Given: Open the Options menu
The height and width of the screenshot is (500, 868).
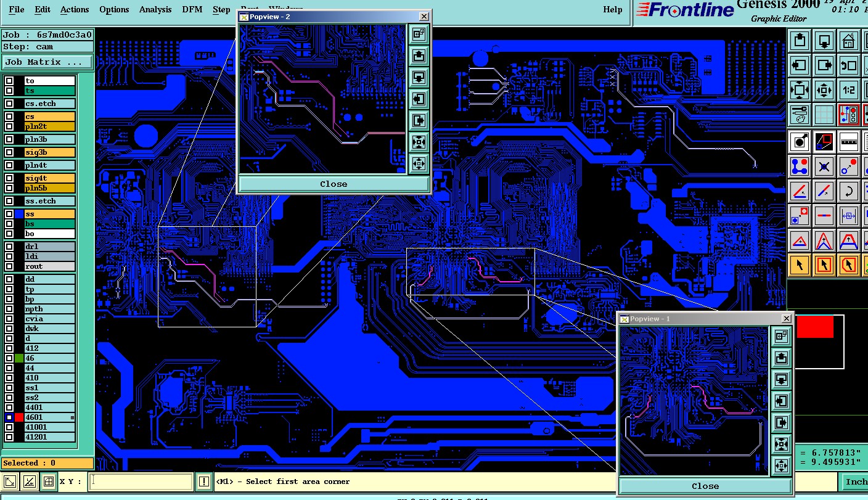Looking at the screenshot, I should tap(114, 9).
